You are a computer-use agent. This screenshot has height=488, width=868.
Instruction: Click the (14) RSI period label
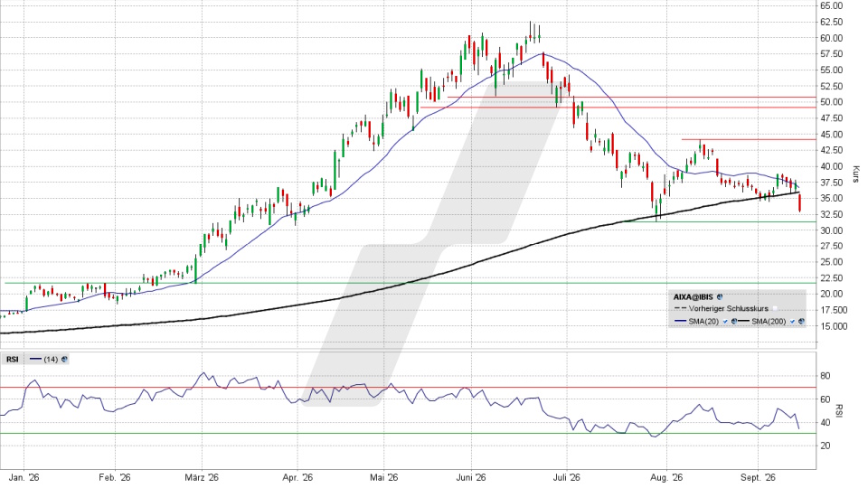(51, 359)
